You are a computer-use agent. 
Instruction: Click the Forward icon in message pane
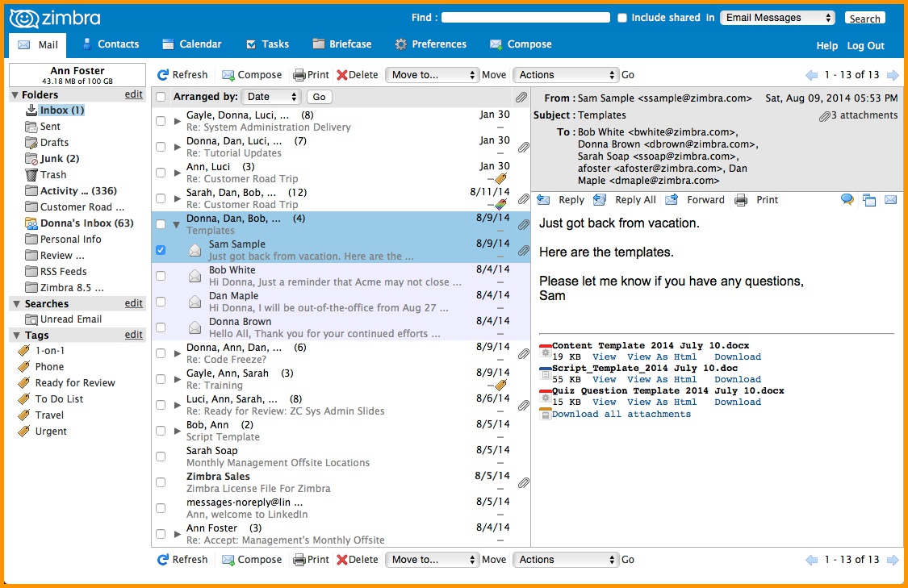(672, 200)
